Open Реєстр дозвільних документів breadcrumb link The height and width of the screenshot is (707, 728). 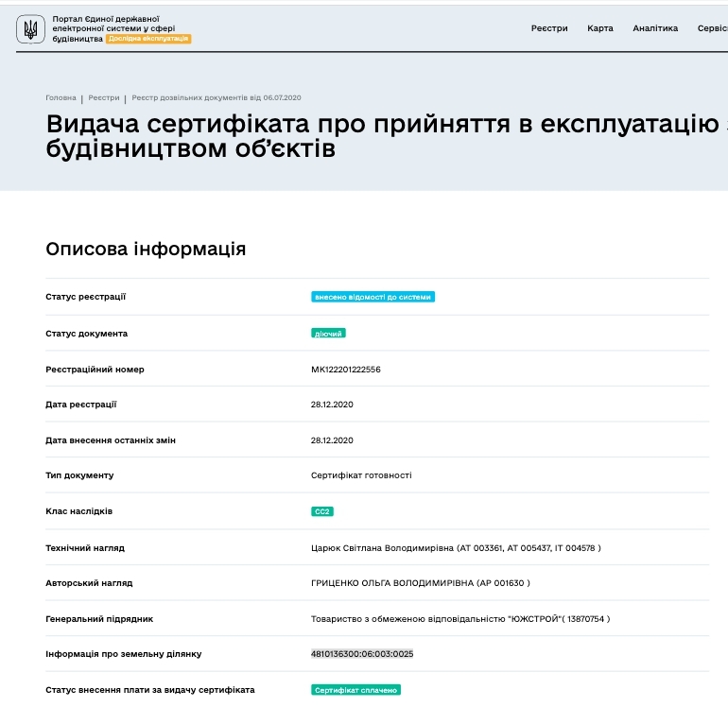(x=217, y=98)
